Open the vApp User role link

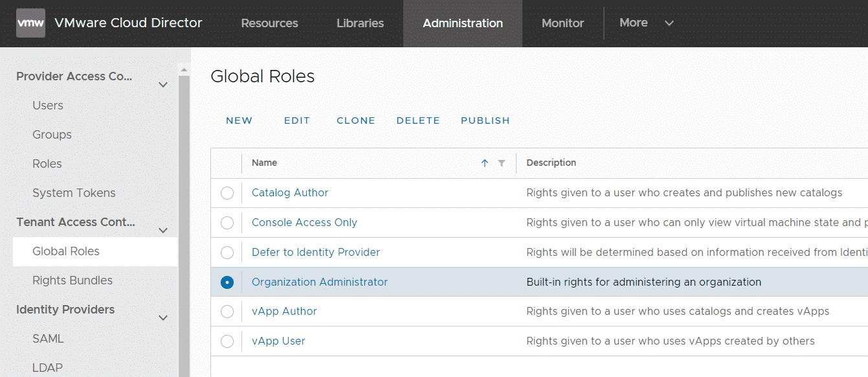pyautogui.click(x=278, y=341)
